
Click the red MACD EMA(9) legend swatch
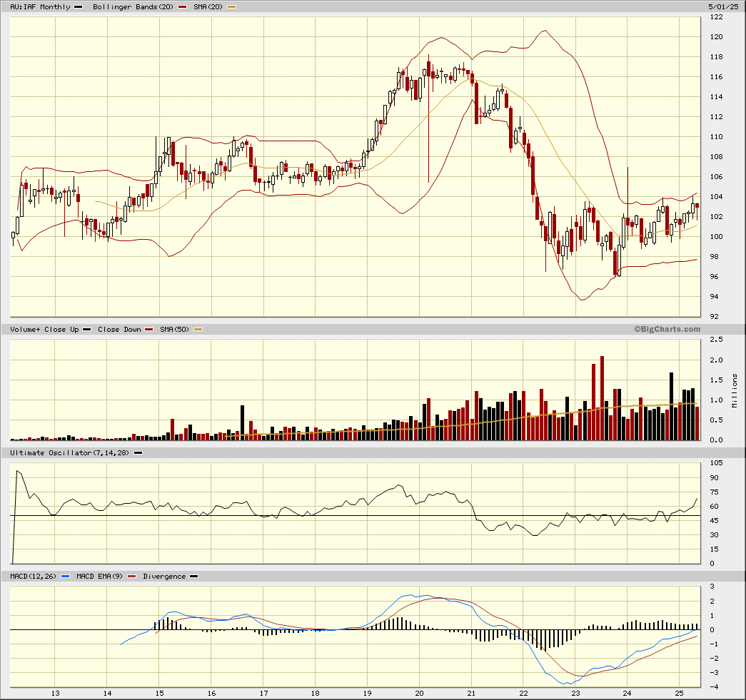pyautogui.click(x=132, y=577)
